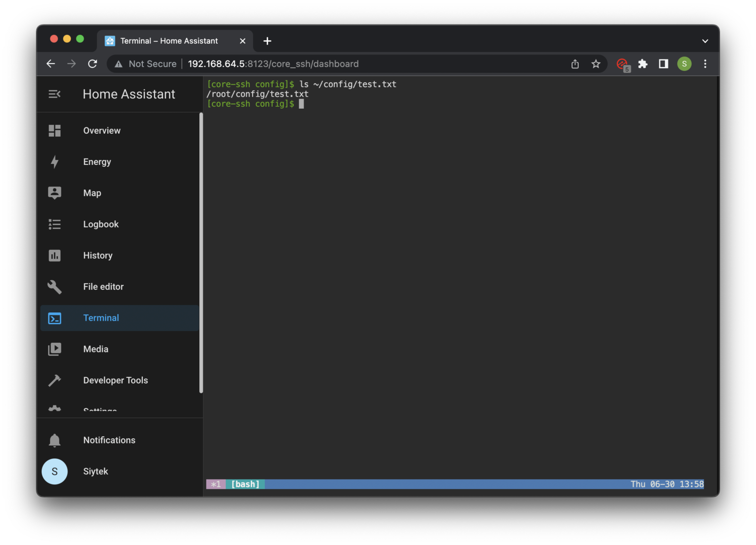Open the Developer Tools hammer icon
This screenshot has width=756, height=545.
click(x=54, y=380)
